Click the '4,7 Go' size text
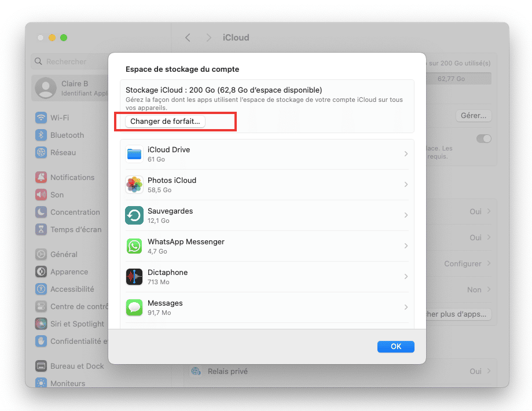 (157, 251)
